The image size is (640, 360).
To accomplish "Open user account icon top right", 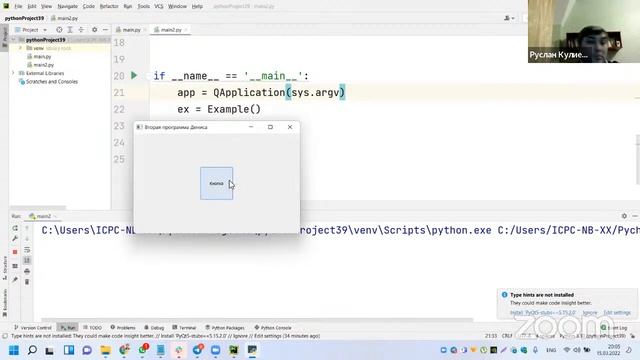I will point(509,18).
